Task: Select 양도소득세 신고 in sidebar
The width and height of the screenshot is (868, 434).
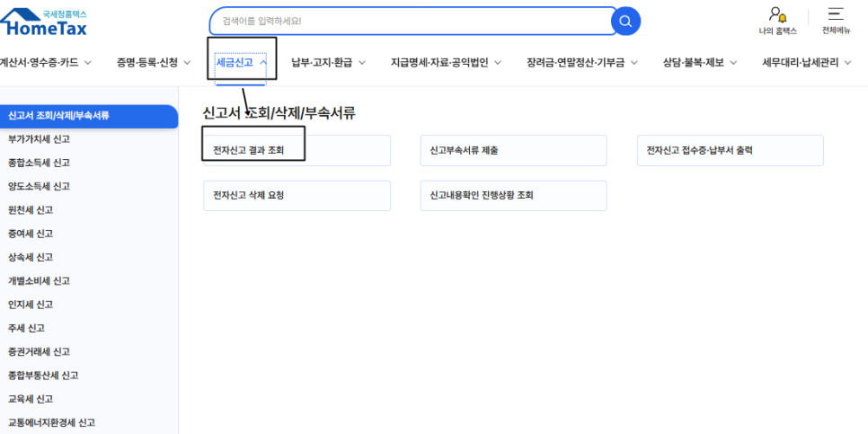Action: pos(39,187)
